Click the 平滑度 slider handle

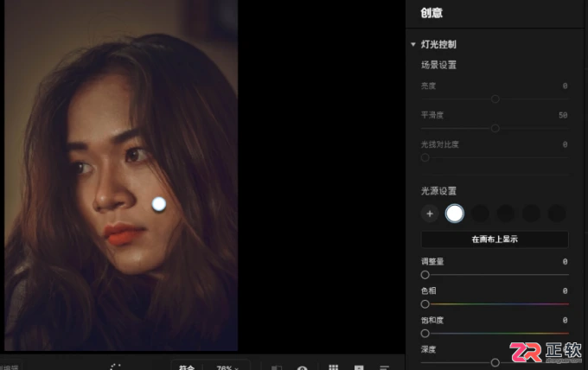coord(495,128)
